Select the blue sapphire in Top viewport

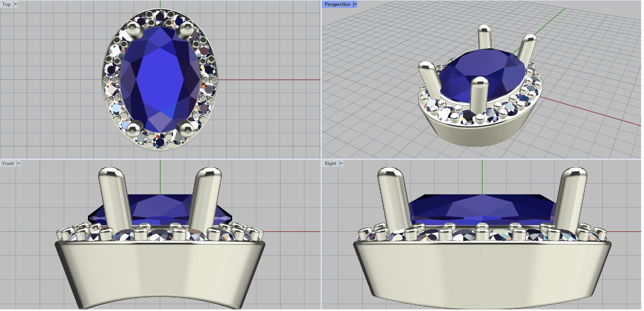coord(160,79)
